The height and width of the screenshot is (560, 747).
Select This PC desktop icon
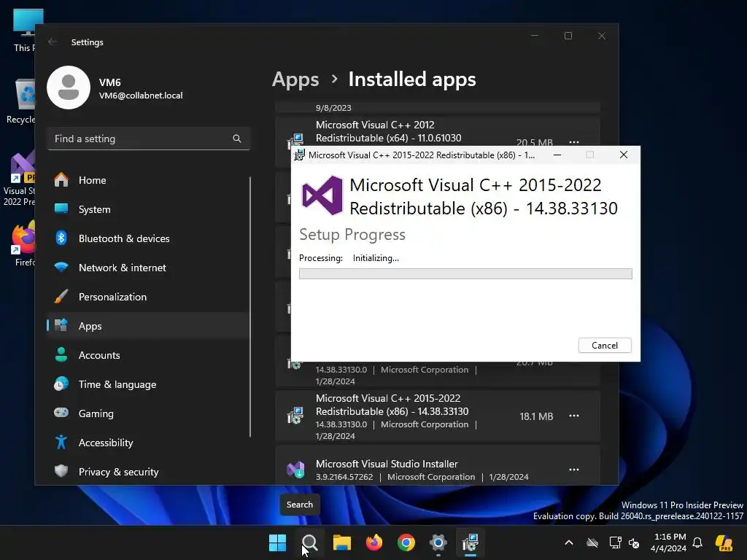(x=24, y=31)
